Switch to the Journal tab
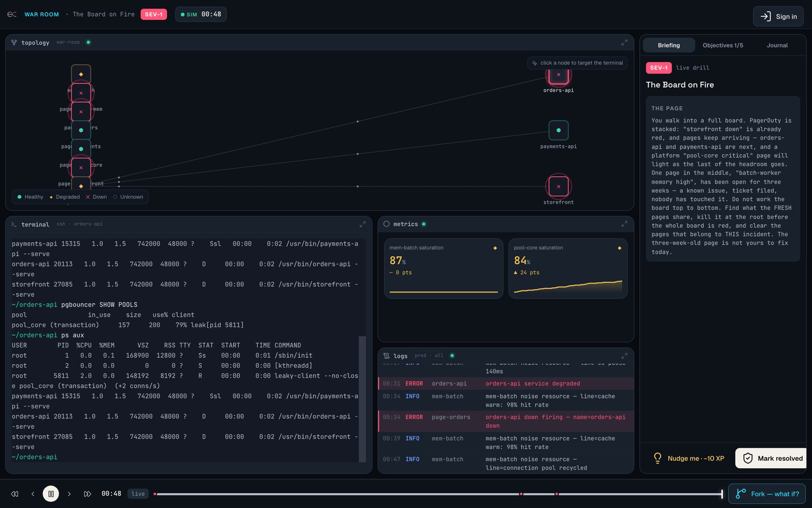812x508 pixels. click(777, 45)
